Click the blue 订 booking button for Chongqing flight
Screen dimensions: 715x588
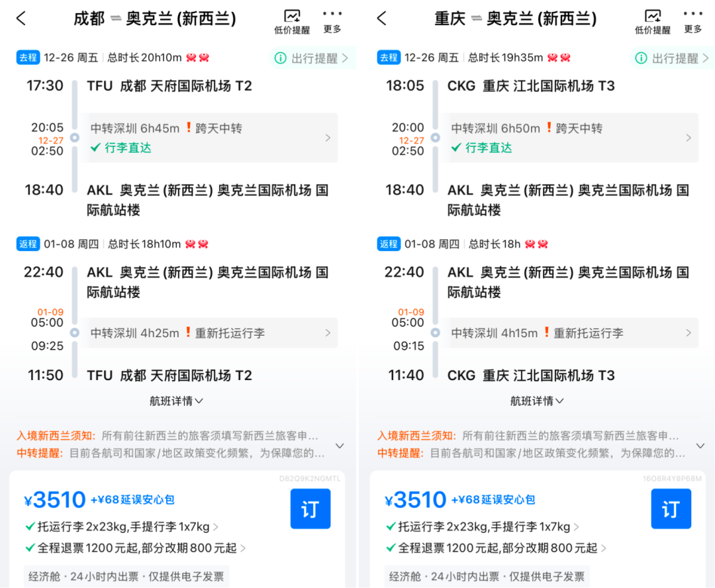coord(671,509)
